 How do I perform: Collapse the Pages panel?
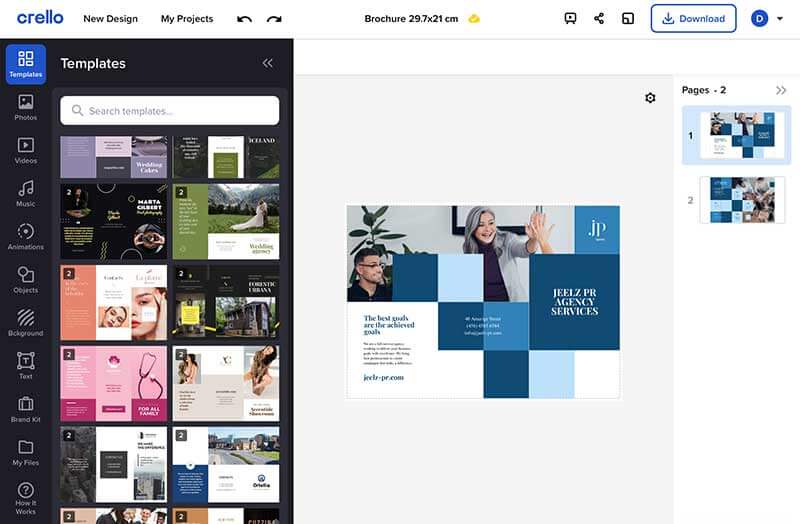click(x=781, y=90)
